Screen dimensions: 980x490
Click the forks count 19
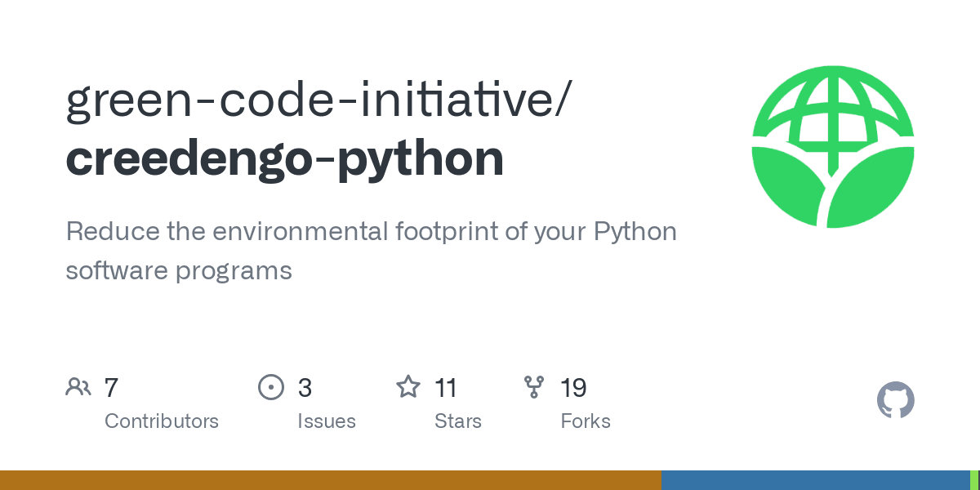(x=573, y=387)
